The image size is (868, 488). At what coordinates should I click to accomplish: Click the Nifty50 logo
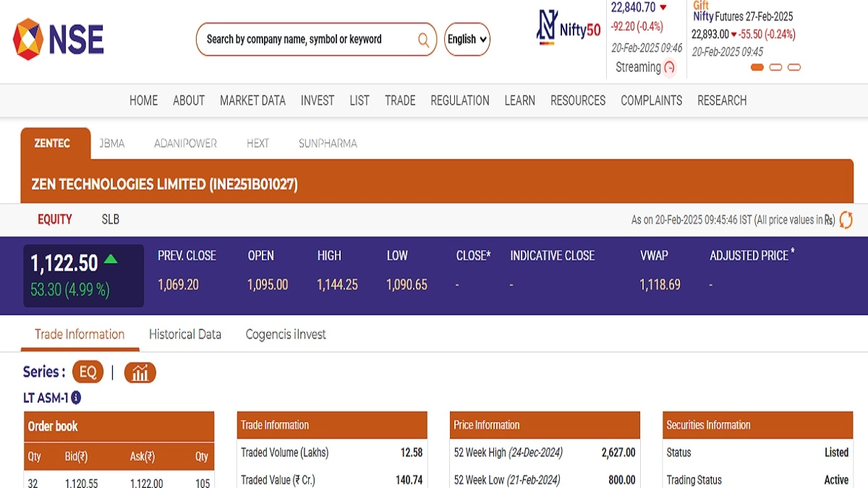click(x=569, y=29)
